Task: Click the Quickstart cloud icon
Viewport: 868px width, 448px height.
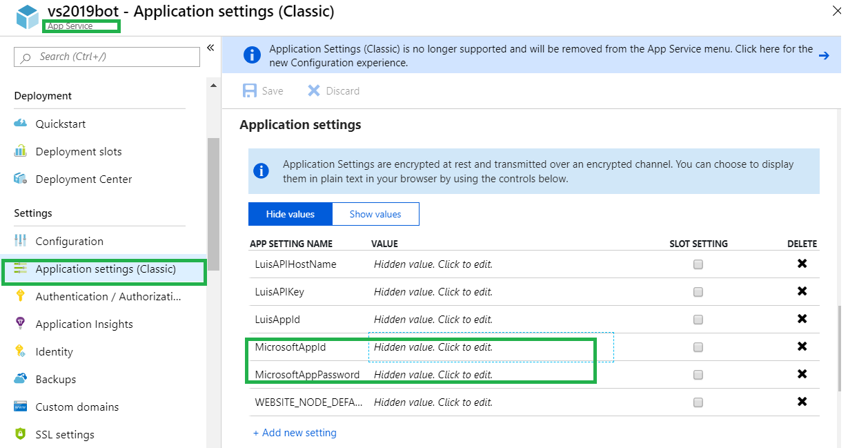Action: tap(21, 124)
